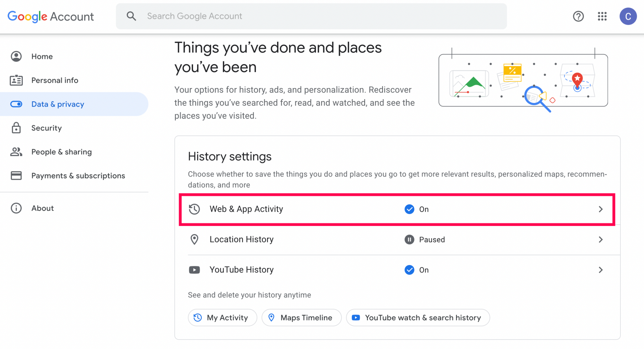Click the Google Account logo

[50, 16]
